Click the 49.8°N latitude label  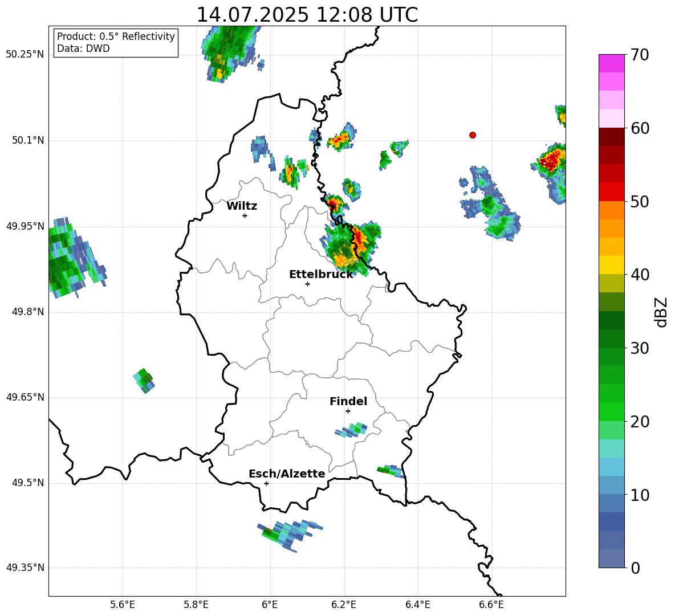pyautogui.click(x=27, y=312)
